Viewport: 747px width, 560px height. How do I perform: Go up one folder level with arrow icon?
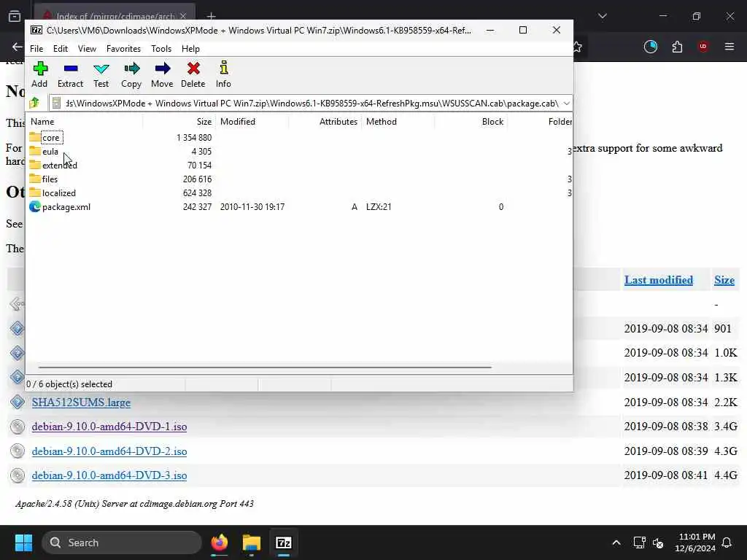tap(34, 103)
